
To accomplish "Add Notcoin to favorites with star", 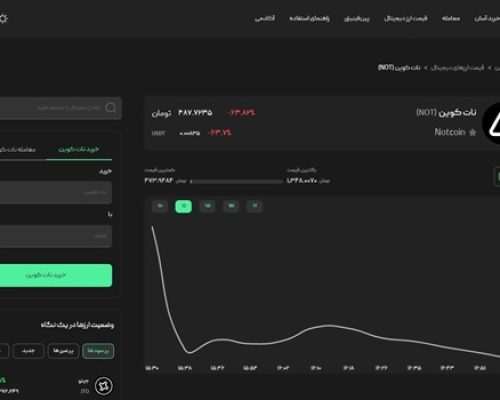I will click(x=472, y=132).
